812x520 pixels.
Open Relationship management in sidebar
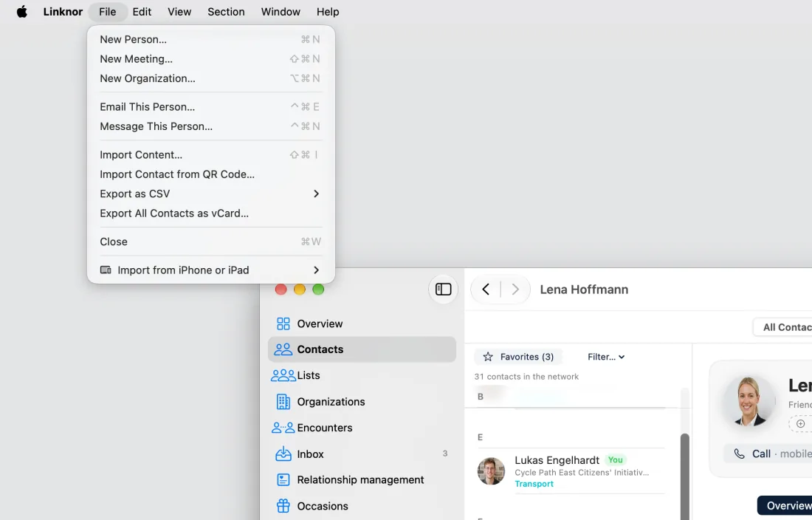tap(362, 479)
